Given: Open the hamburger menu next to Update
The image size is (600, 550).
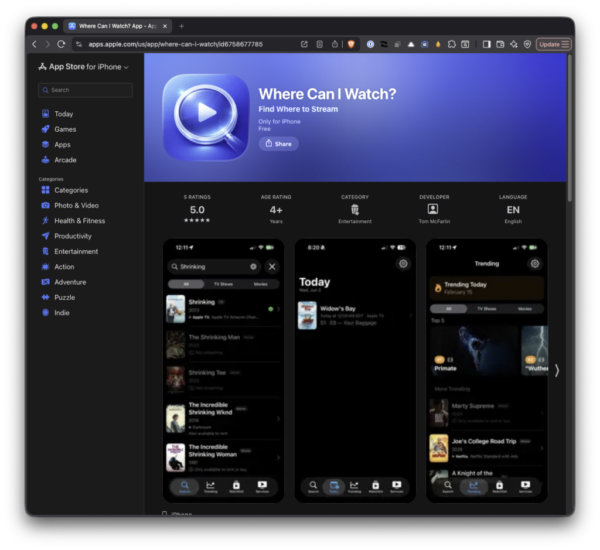Looking at the screenshot, I should point(566,44).
